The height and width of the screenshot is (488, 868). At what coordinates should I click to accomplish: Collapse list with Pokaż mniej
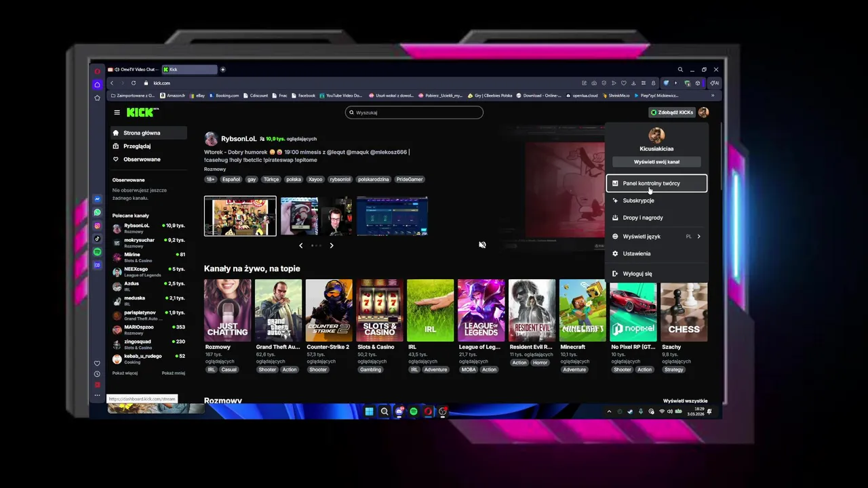(x=174, y=373)
